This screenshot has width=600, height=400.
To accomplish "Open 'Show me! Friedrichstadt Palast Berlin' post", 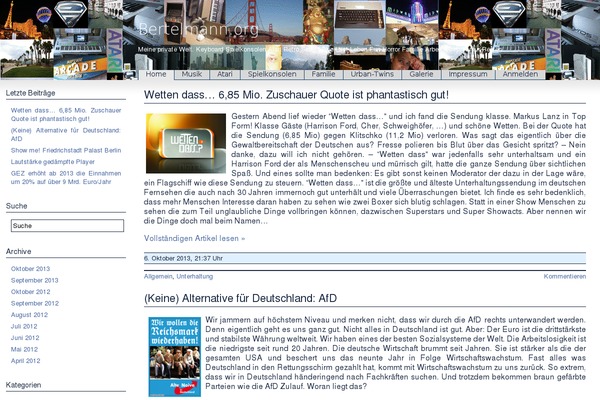I will tap(66, 150).
